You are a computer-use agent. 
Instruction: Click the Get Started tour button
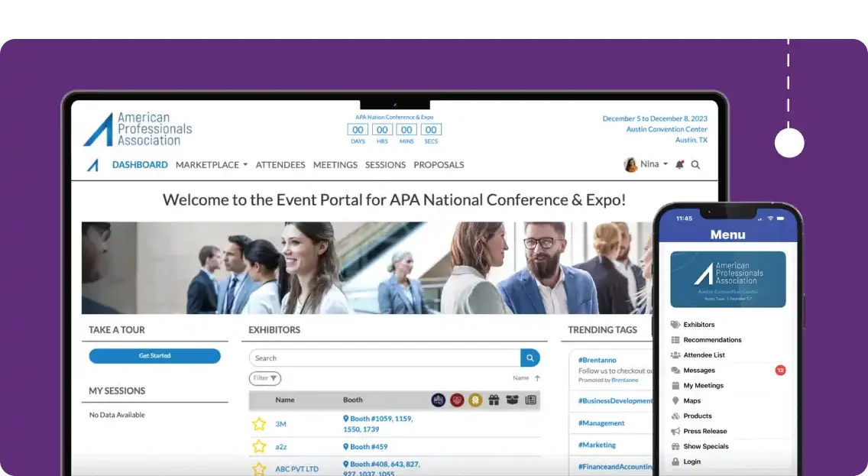pos(154,356)
